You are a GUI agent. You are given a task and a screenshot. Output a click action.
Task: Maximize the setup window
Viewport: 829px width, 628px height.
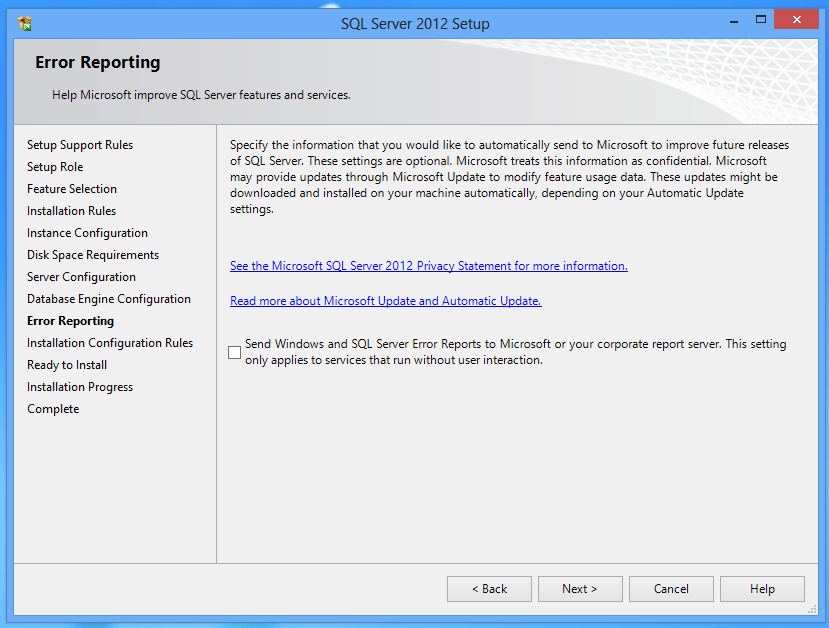[761, 20]
